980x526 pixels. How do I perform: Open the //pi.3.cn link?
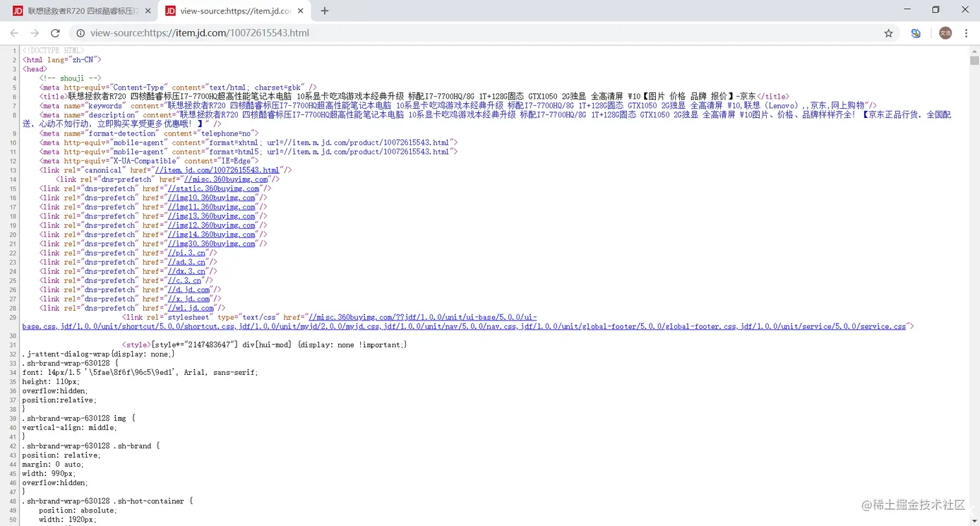coord(186,253)
